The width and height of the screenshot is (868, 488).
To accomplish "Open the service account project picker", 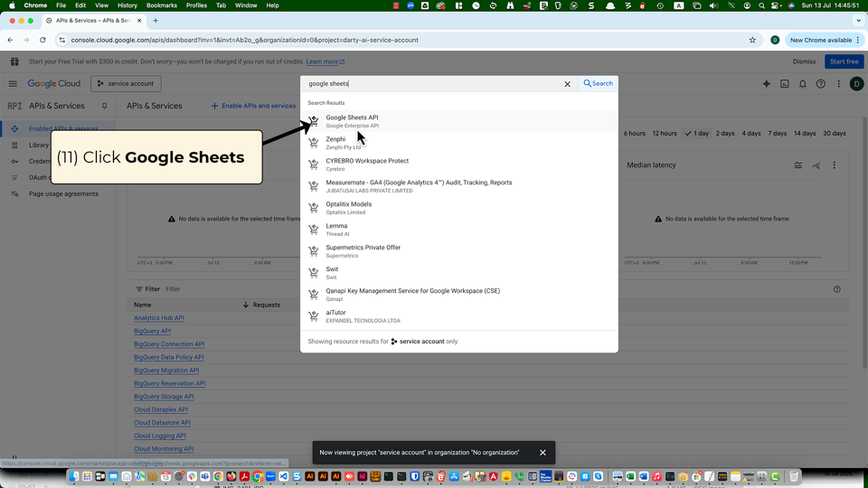I will coord(126,83).
